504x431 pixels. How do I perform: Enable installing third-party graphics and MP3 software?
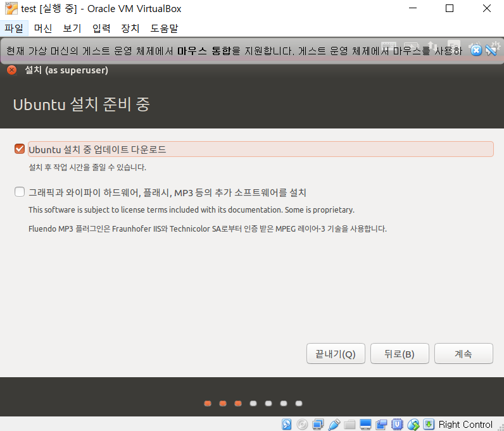(x=20, y=192)
